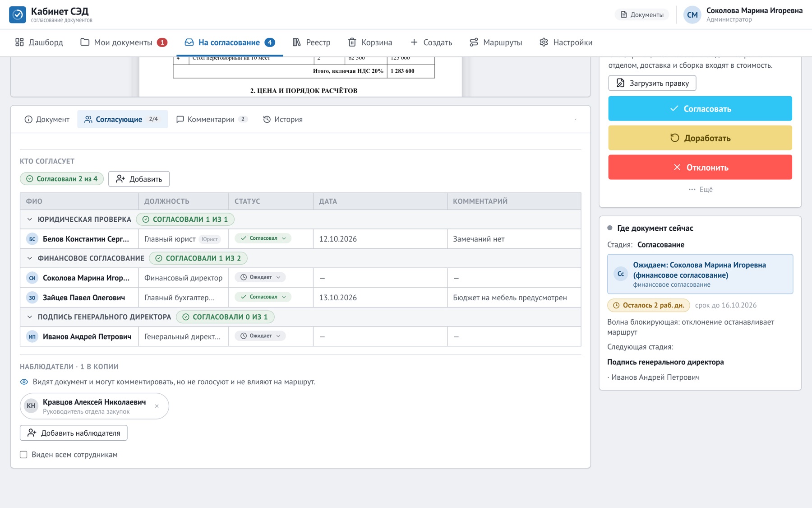The height and width of the screenshot is (508, 812).
Task: Collapse the Финансовое согласование group
Action: (30, 258)
